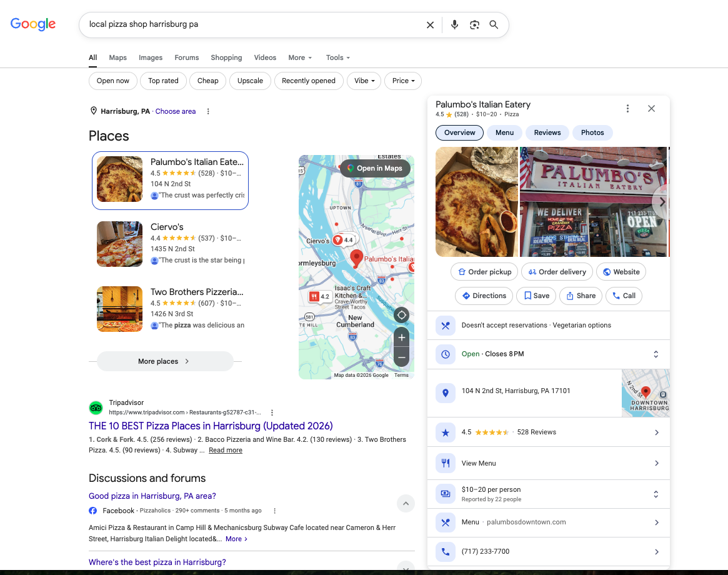Click fork-knife icon beside View Menu
The image size is (728, 575).
446,463
